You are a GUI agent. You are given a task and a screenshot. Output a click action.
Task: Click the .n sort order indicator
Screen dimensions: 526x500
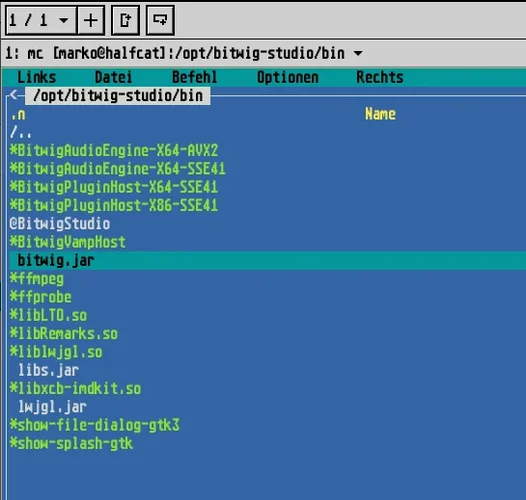(x=18, y=115)
